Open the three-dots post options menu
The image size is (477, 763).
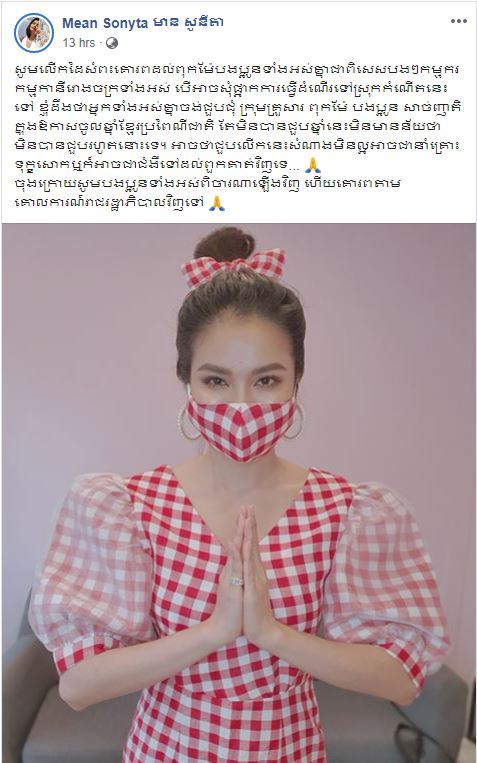click(459, 21)
